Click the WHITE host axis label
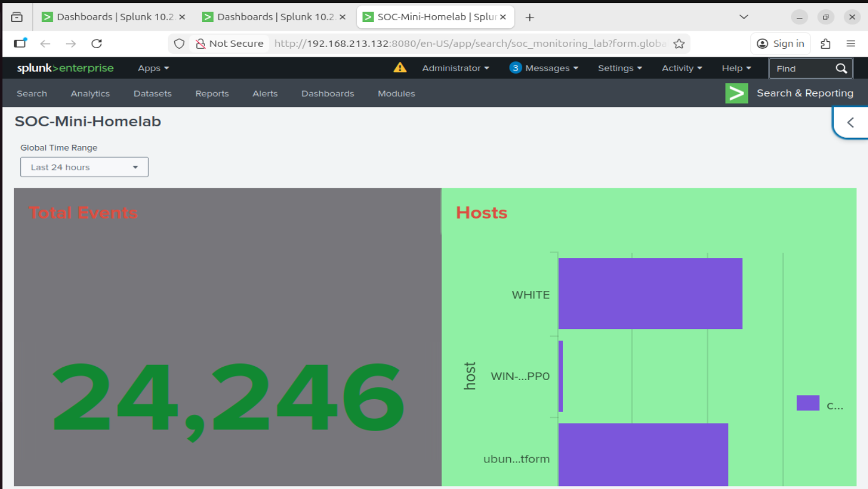868x489 pixels. pyautogui.click(x=531, y=295)
